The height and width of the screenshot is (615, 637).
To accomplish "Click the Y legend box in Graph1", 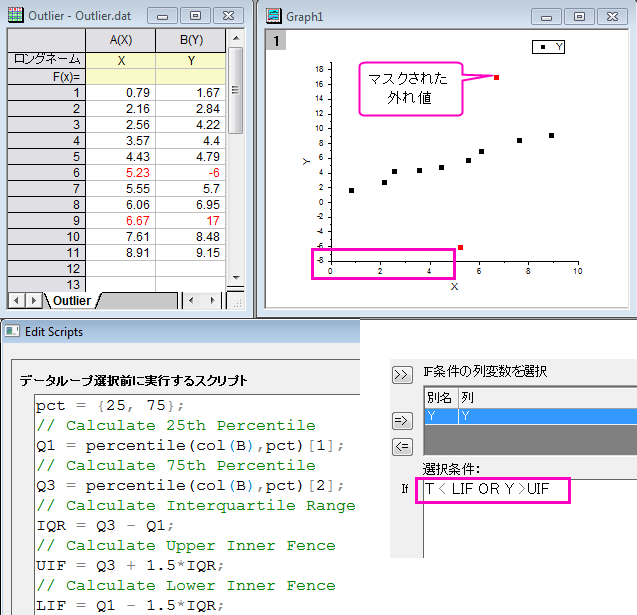I will click(x=548, y=47).
